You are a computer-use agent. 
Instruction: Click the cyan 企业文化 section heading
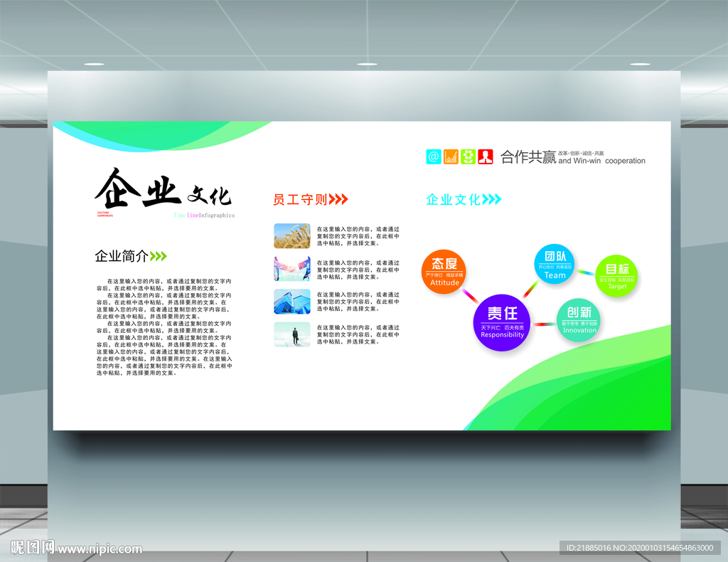(x=454, y=200)
